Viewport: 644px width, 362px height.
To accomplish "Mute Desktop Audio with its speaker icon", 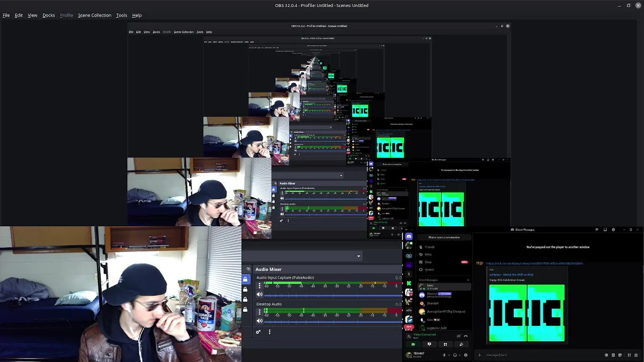I will [260, 321].
